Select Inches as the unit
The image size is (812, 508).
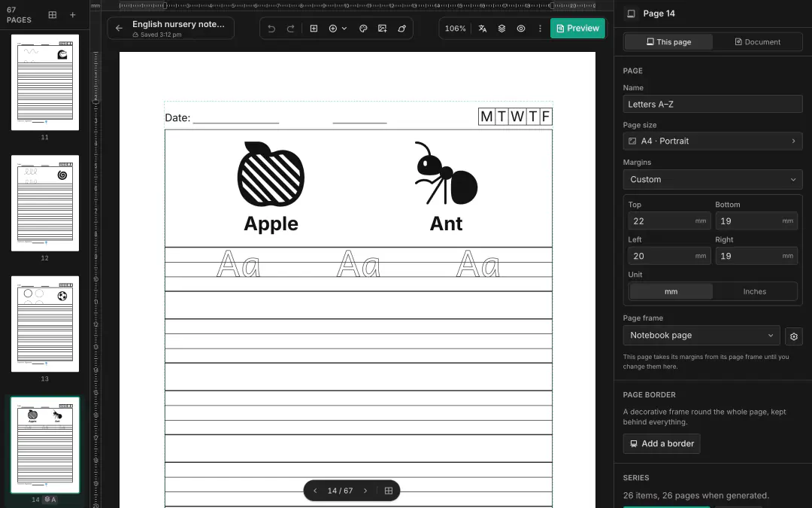(x=755, y=291)
